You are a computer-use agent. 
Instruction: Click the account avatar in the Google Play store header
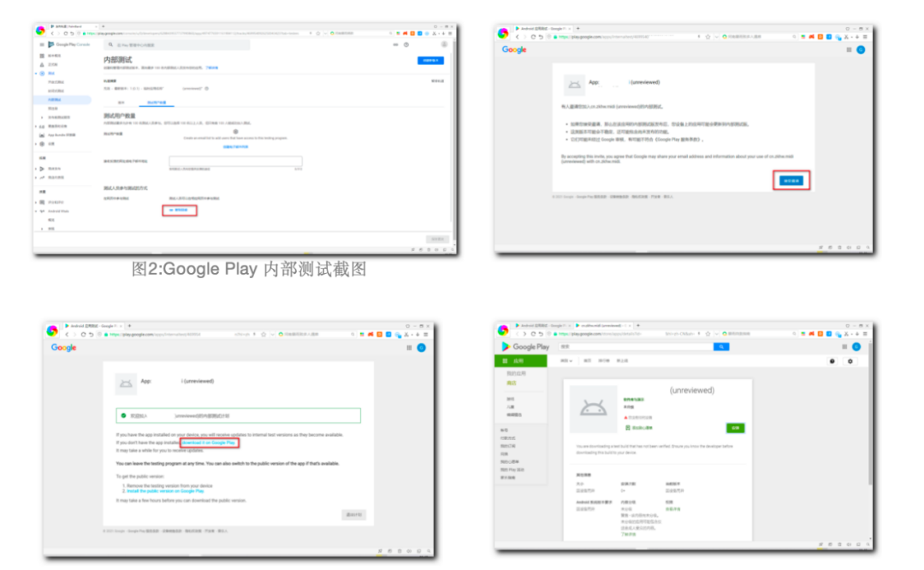pos(856,347)
